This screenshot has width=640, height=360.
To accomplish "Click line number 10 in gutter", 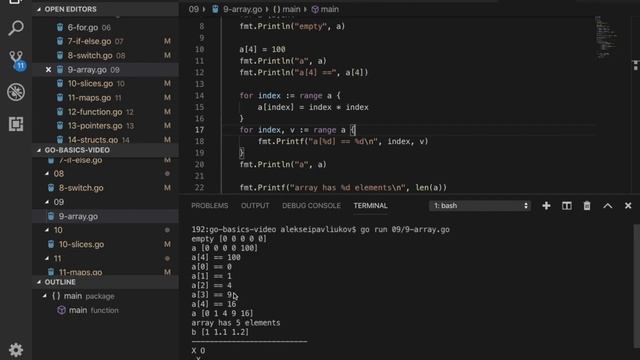I will [199, 49].
